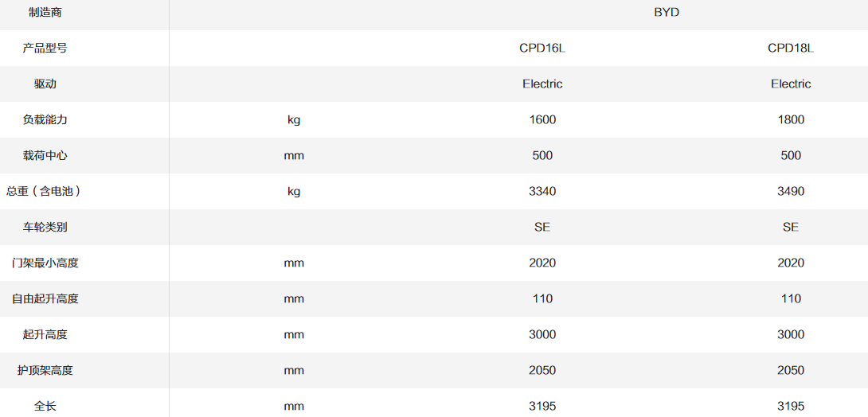Click the 1800 load capacity value

[791, 119]
